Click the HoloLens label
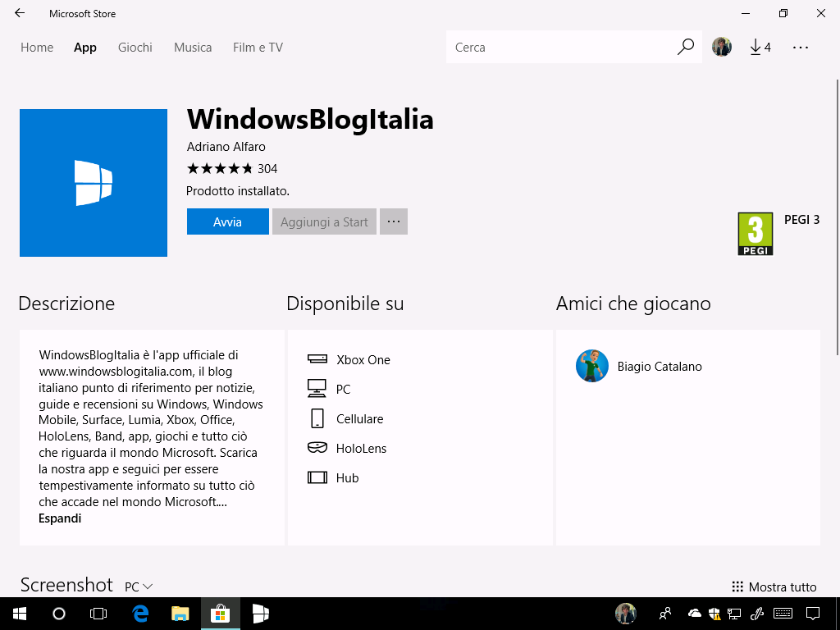840x630 pixels. (361, 449)
